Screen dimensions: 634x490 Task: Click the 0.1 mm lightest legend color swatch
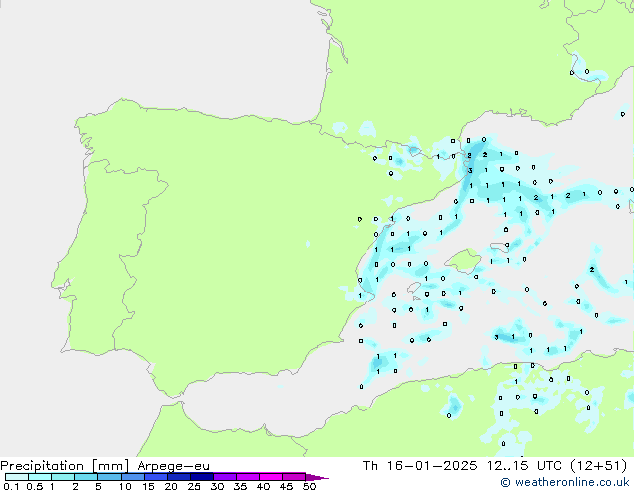17,477
